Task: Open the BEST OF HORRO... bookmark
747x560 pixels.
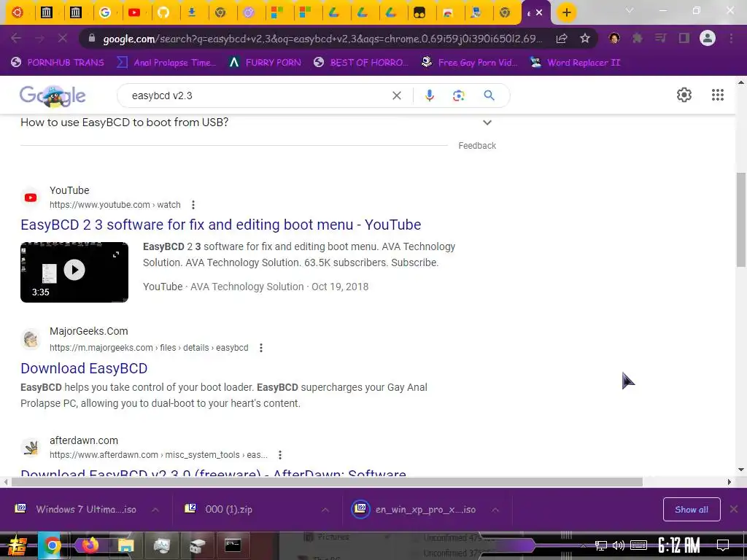Action: (360, 63)
